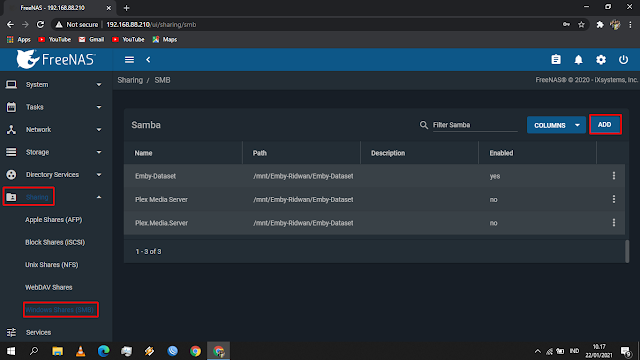Select the Emby-Dataset share name
This screenshot has width=640, height=360.
[156, 176]
